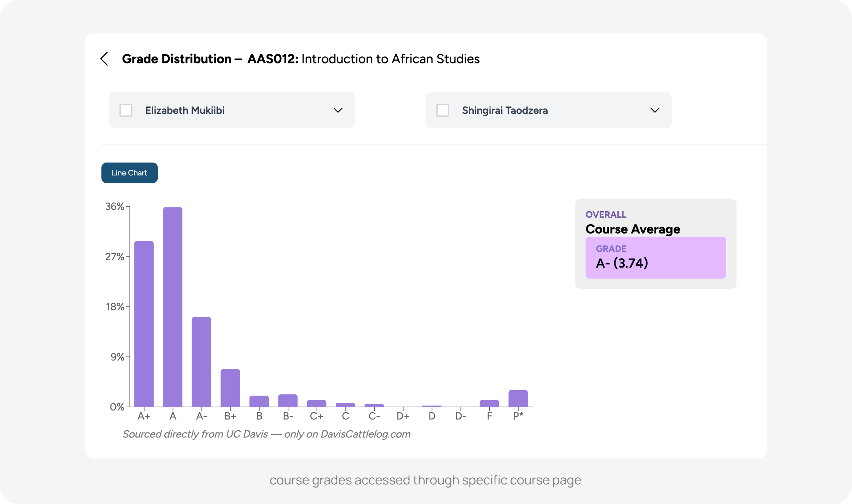This screenshot has height=504, width=852.
Task: Switch view with the Line Chart button
Action: (129, 173)
